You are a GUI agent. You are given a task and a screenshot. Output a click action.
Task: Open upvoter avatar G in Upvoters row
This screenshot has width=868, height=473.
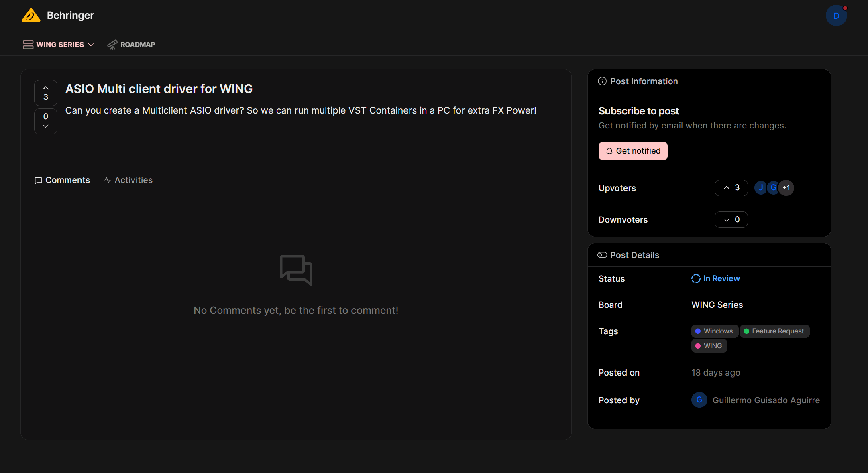coord(773,188)
